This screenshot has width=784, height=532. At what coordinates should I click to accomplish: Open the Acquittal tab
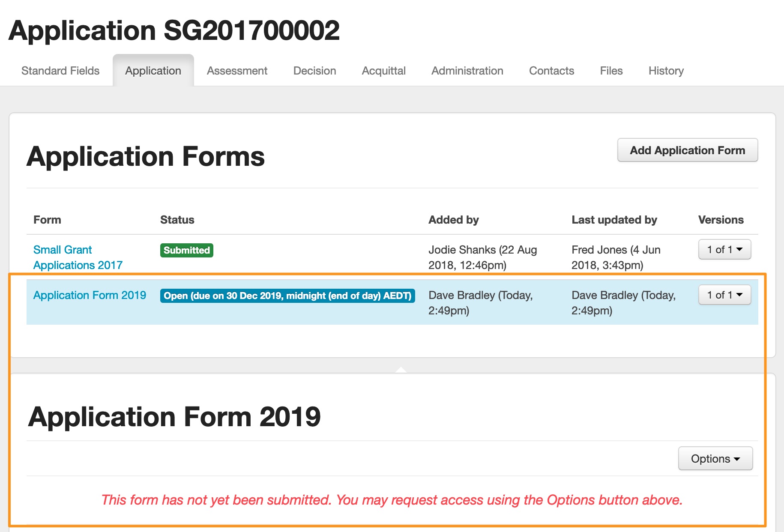click(383, 71)
